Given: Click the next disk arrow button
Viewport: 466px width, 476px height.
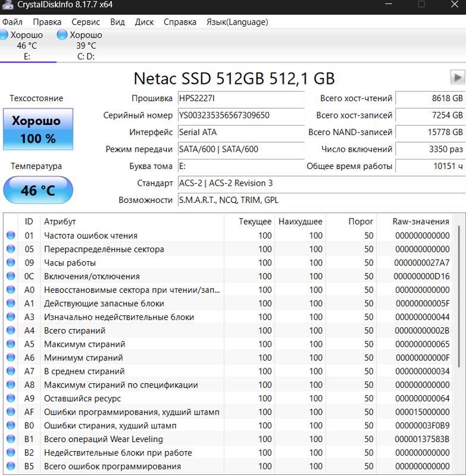Looking at the screenshot, I should [457, 77].
